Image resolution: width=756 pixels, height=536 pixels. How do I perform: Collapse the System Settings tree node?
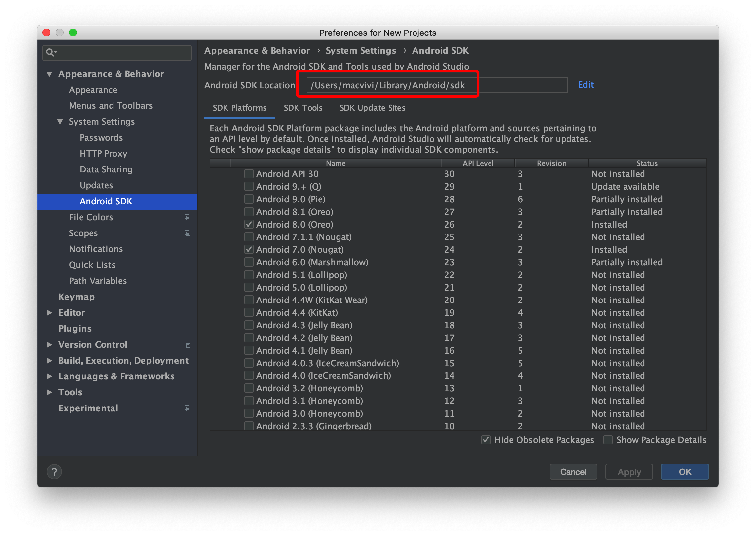tap(60, 122)
